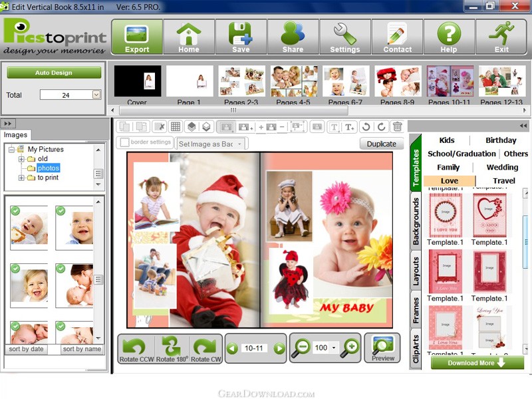Click the Export toolbar button

click(x=137, y=37)
